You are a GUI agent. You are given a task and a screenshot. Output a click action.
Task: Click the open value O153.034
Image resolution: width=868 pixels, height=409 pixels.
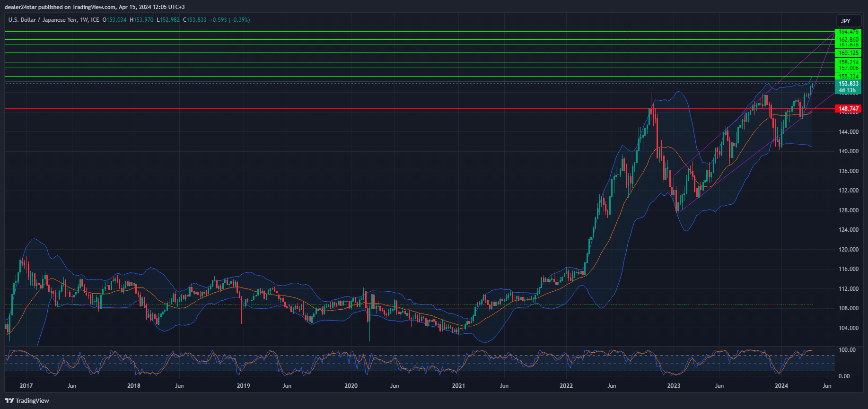point(114,20)
